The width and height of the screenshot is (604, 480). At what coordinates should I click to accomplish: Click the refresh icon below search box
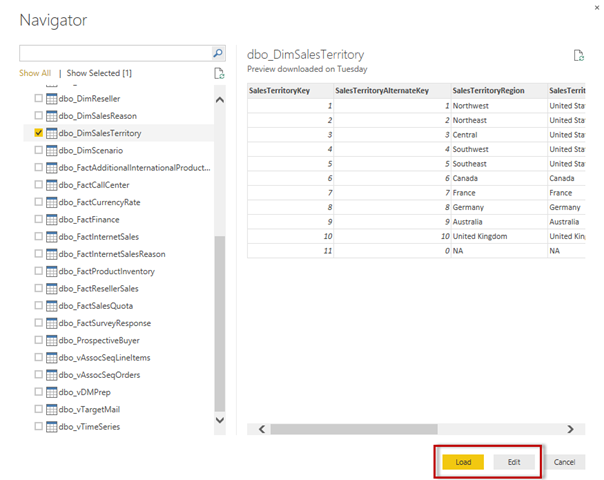pos(218,73)
